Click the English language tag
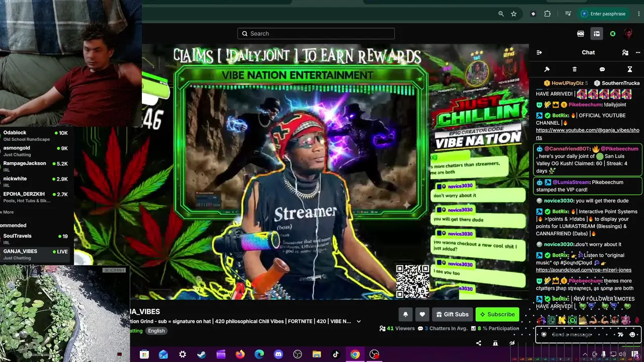This screenshot has width=644, height=362. [x=156, y=331]
